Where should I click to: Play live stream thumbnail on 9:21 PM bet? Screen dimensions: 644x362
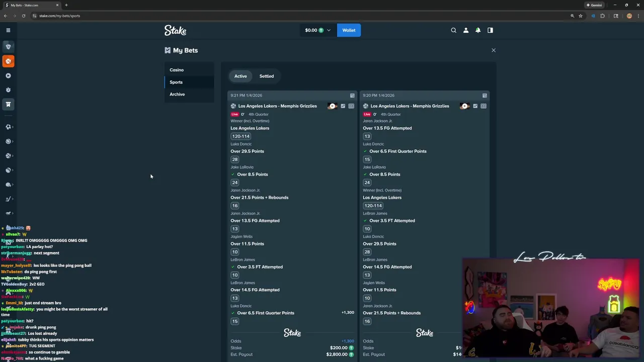pyautogui.click(x=332, y=106)
